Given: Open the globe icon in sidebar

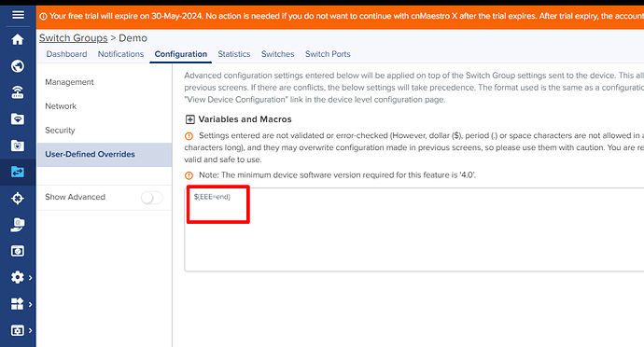Looking at the screenshot, I should [x=18, y=65].
